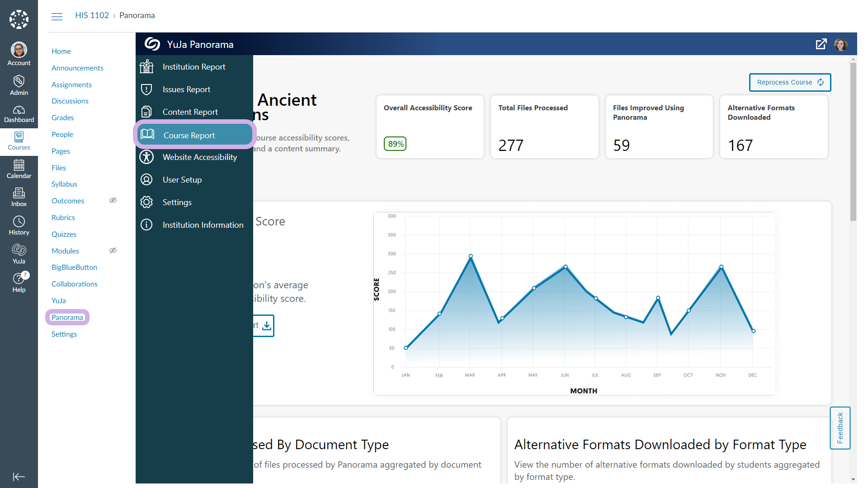Viewport: 868px width, 488px height.
Task: Click the Panorama page vertical scrollbar
Action: tap(853, 142)
